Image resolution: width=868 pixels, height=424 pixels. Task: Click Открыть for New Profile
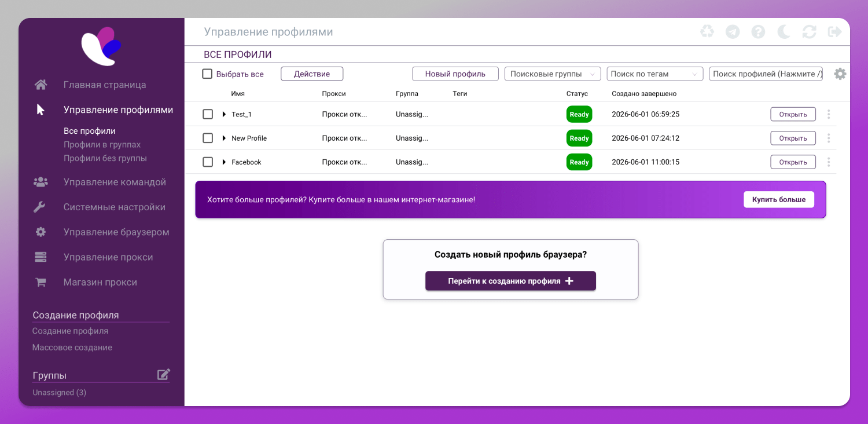click(x=793, y=138)
